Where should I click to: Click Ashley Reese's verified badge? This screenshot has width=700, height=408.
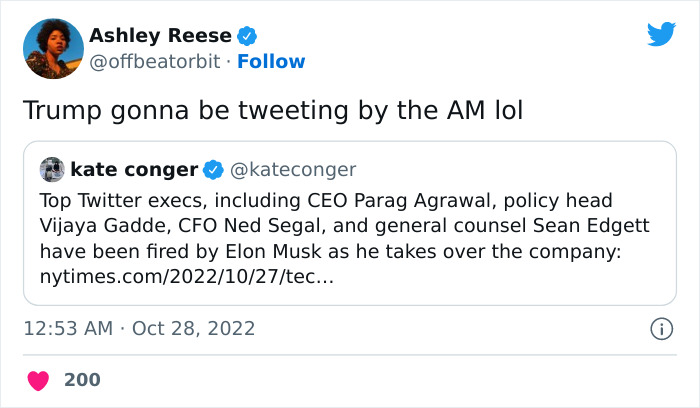(x=247, y=36)
